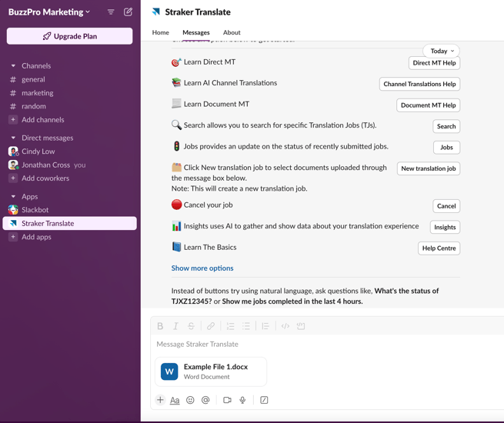
Task: Record an audio clip with microphone
Action: tap(242, 400)
